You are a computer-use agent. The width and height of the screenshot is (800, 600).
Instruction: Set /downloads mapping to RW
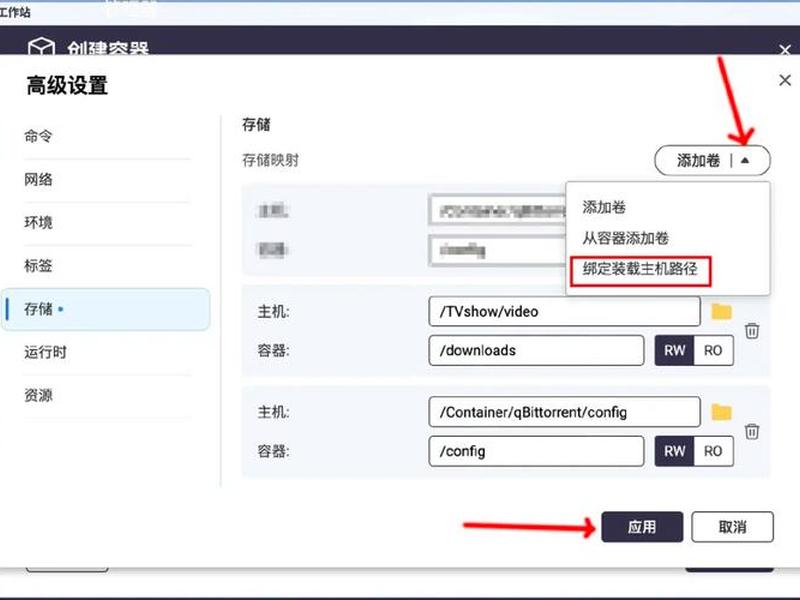click(674, 351)
